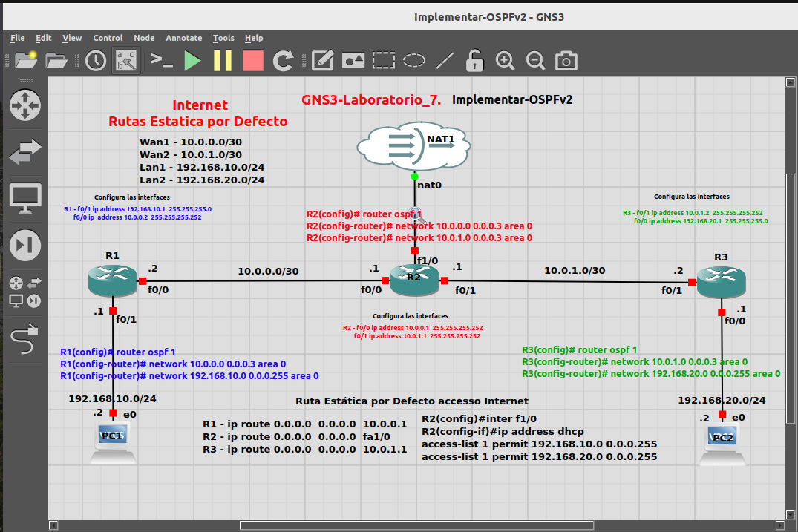Open console to all devices icon
Screen dimensions: 798x532
pyautogui.click(x=161, y=61)
